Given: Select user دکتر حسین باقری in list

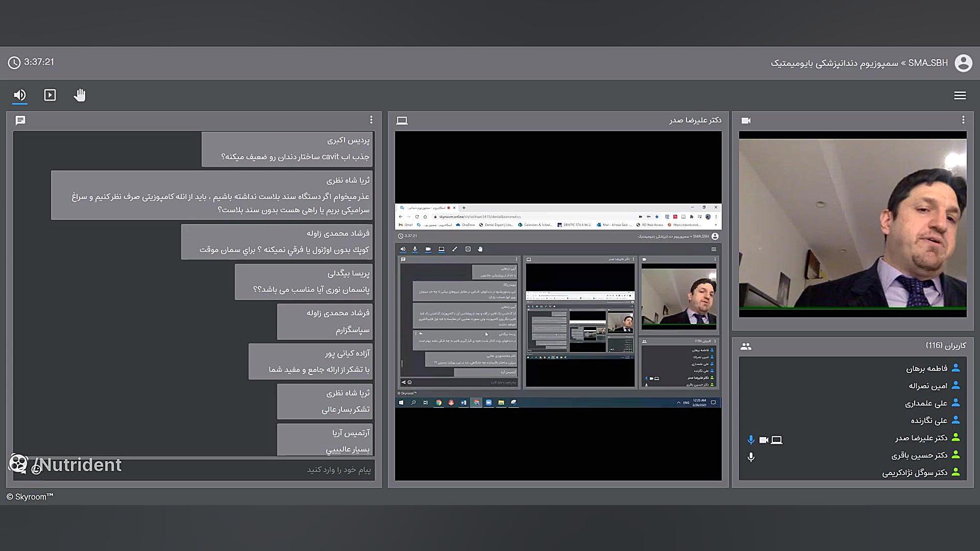Looking at the screenshot, I should [919, 455].
